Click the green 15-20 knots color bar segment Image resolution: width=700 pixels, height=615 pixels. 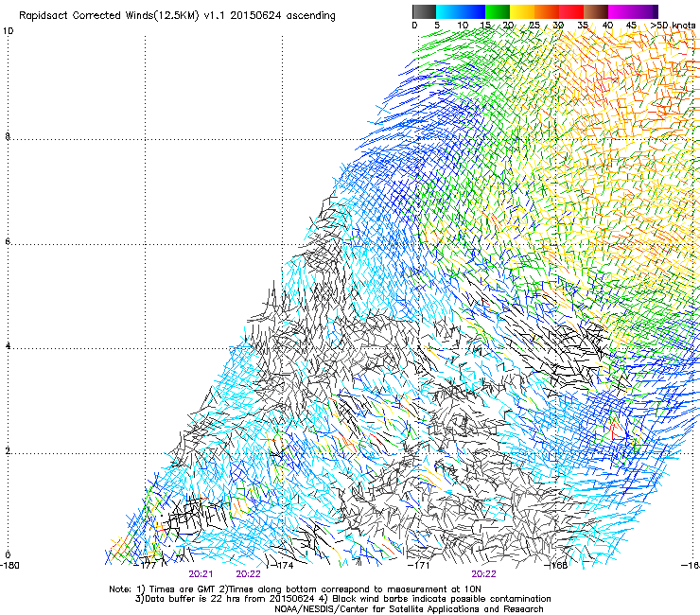(498, 11)
